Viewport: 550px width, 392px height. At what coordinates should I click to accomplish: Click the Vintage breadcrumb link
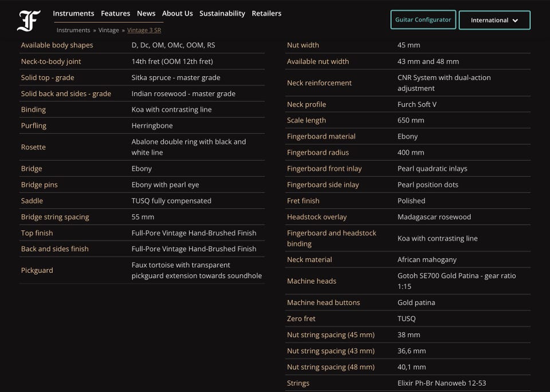pos(108,30)
